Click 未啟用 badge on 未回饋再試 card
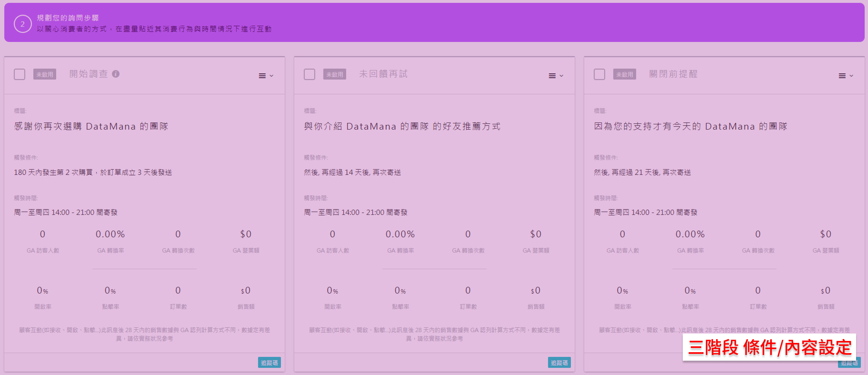The width and height of the screenshot is (868, 375). (334, 75)
